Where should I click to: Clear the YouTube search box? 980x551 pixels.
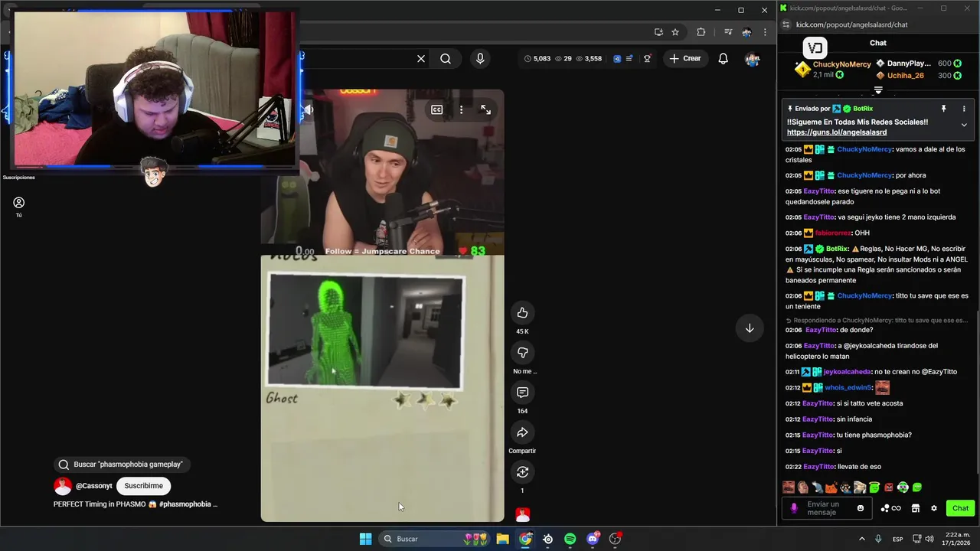421,59
